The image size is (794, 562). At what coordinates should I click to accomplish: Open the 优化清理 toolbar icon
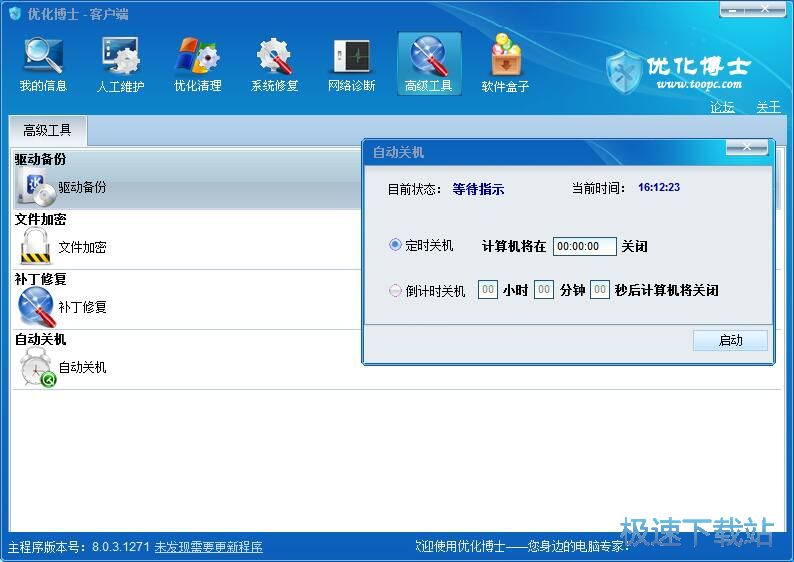pos(197,63)
